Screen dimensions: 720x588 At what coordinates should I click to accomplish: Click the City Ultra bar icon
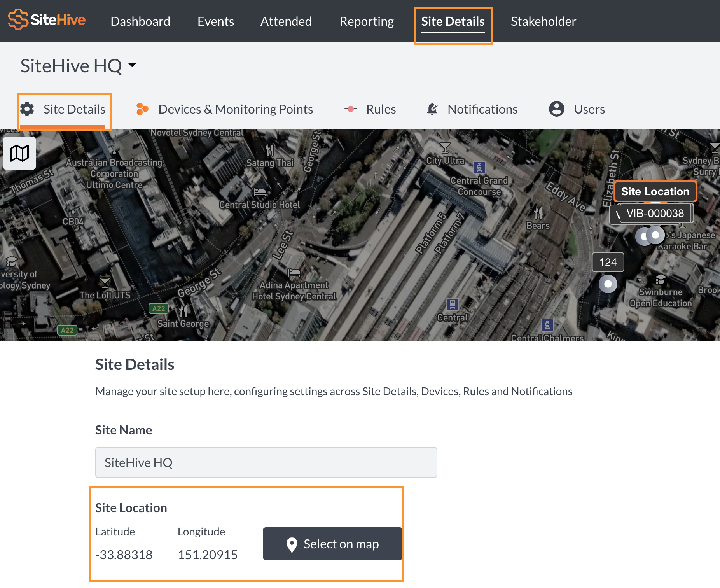(x=445, y=148)
